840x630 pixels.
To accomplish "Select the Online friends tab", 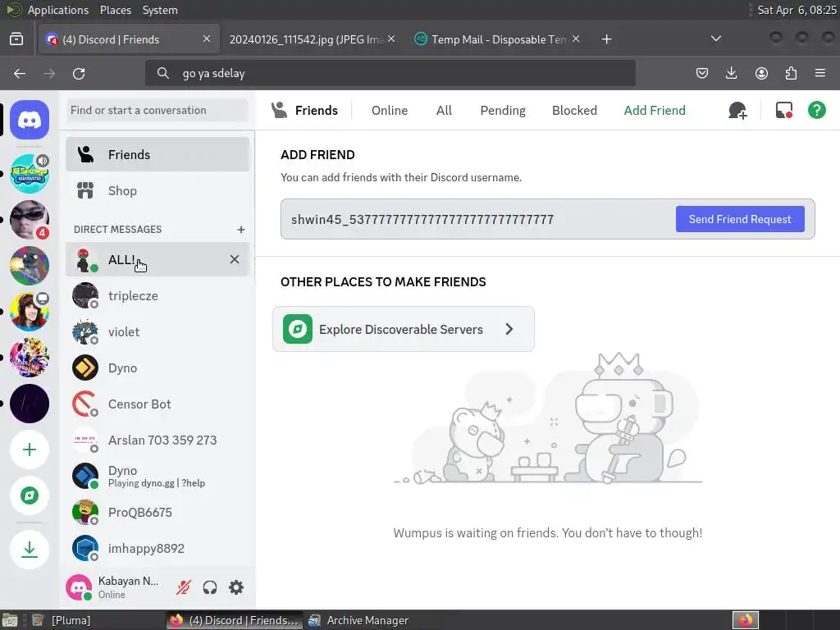I will 390,111.
